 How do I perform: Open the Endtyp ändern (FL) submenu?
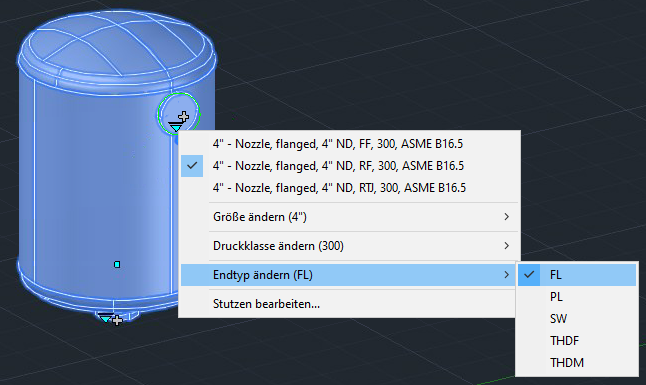coord(348,275)
